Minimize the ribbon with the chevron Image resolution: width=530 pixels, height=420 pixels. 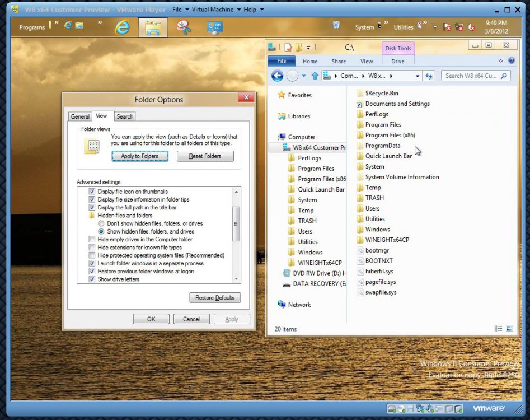[500, 60]
